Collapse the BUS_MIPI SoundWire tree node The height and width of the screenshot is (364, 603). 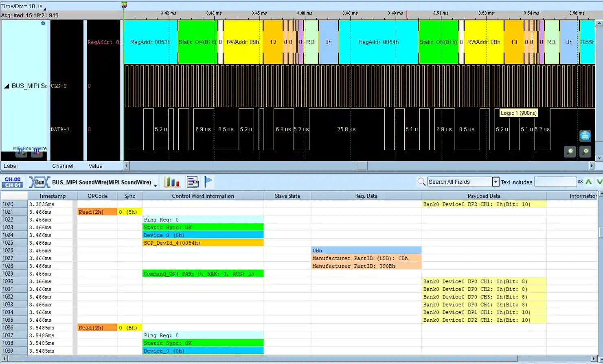tap(7, 86)
